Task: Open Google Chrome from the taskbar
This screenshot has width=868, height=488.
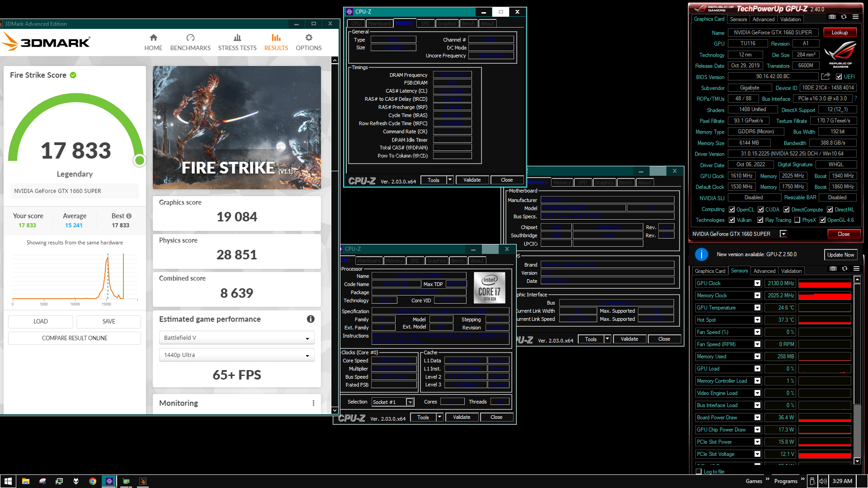Action: coord(93,481)
